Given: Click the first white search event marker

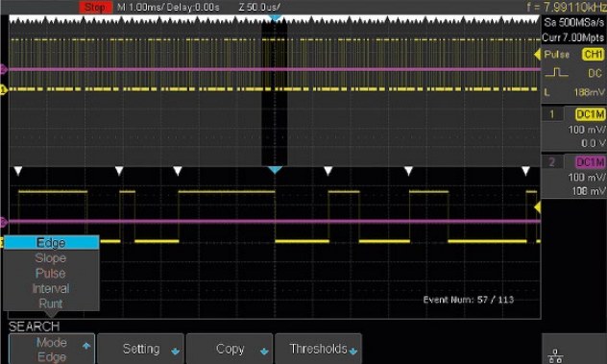Looking at the screenshot, I should (x=18, y=171).
